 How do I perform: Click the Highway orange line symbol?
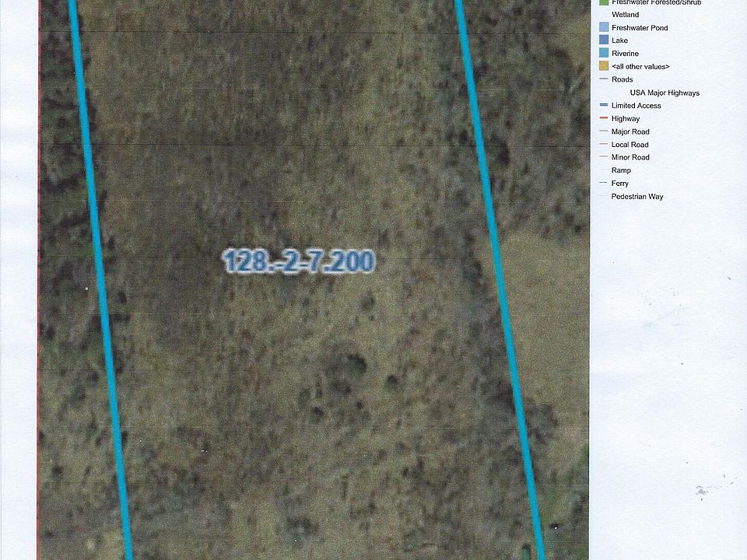pos(604,118)
